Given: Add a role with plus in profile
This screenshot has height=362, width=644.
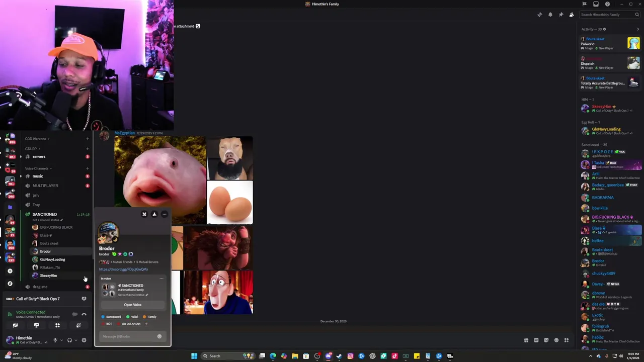Looking at the screenshot, I should [x=146, y=324].
